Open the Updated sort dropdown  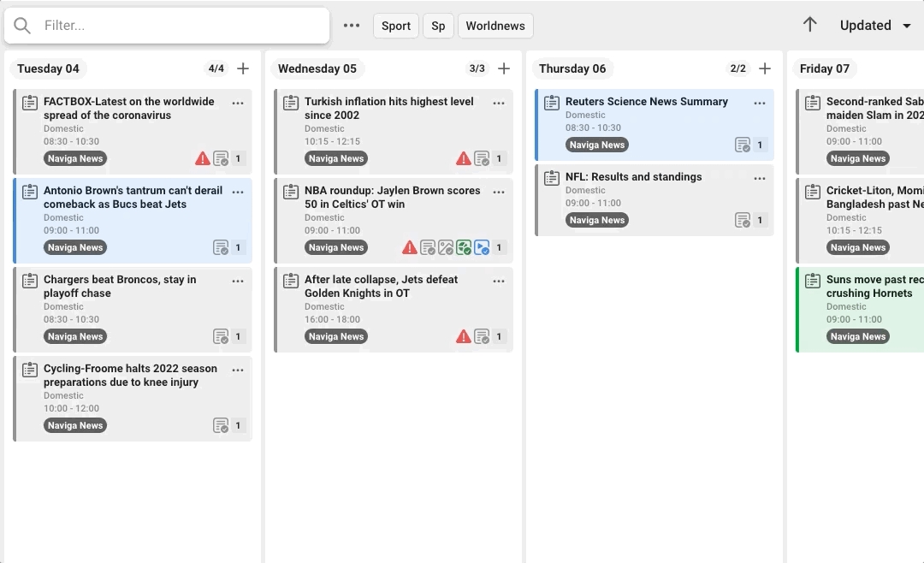click(876, 26)
